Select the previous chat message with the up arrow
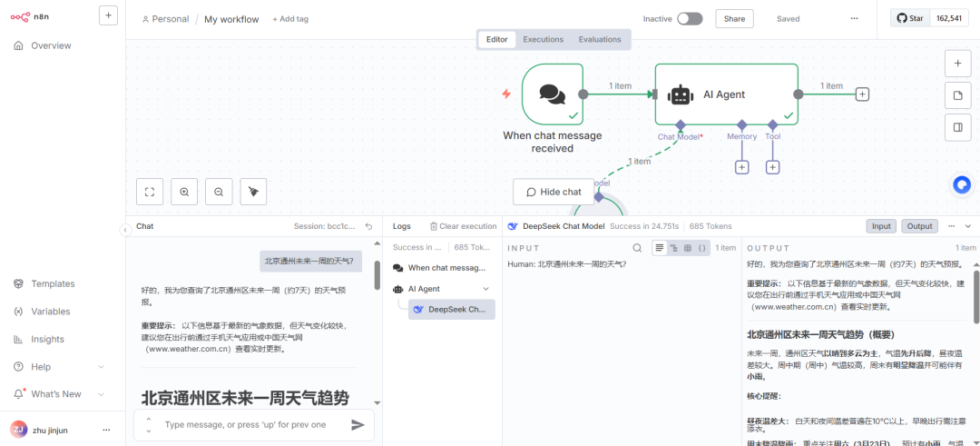The width and height of the screenshot is (980, 446). pyautogui.click(x=149, y=419)
